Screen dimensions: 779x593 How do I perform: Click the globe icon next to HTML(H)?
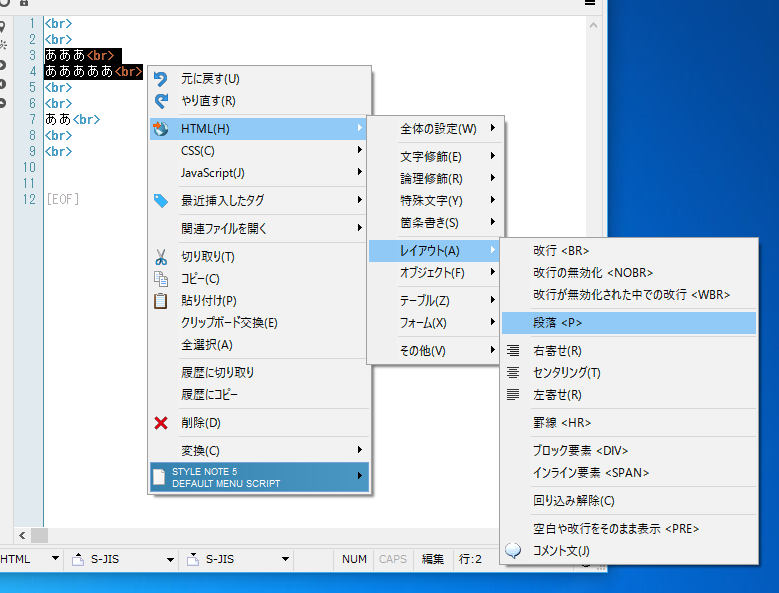[160, 129]
